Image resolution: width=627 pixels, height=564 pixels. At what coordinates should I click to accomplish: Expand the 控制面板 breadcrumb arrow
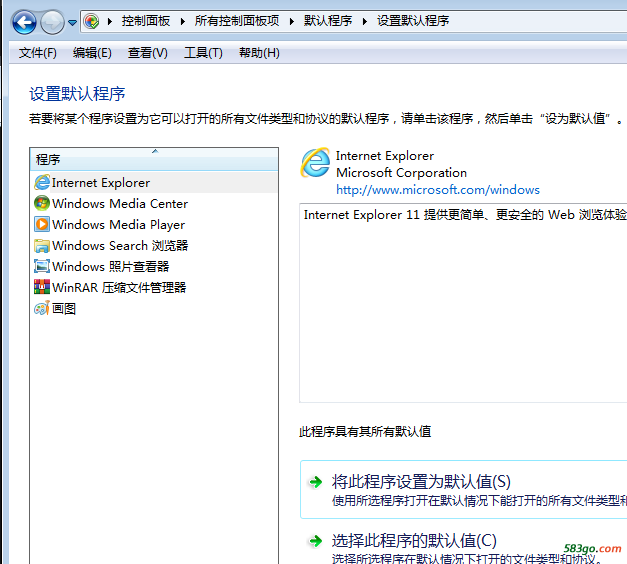185,21
